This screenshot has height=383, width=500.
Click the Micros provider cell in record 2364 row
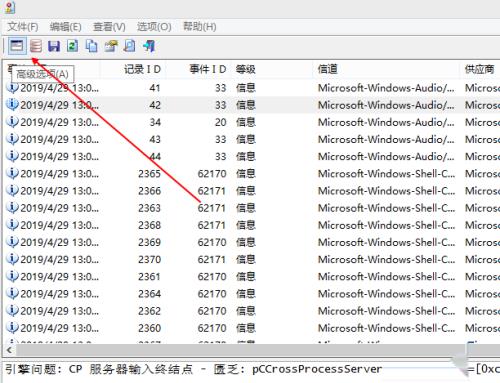[482, 294]
